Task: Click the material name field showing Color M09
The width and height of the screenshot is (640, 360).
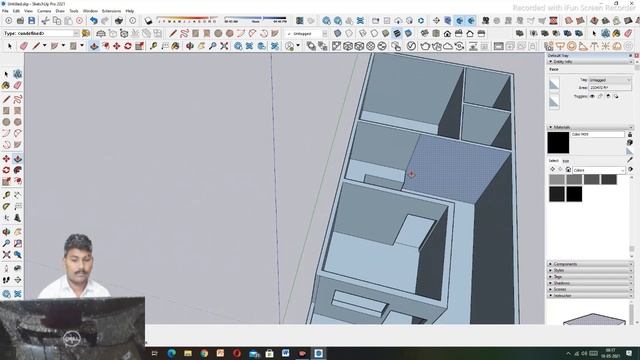Action: pos(598,134)
